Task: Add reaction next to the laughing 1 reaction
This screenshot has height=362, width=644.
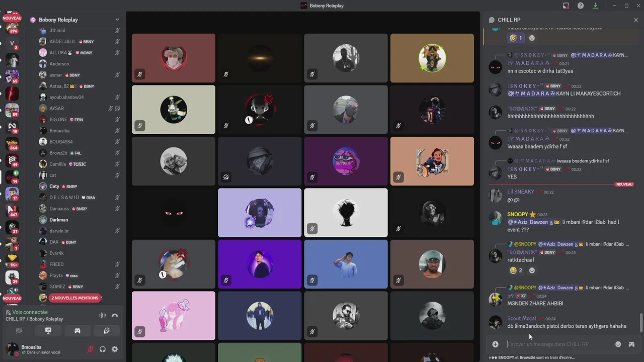Action: click(x=532, y=38)
